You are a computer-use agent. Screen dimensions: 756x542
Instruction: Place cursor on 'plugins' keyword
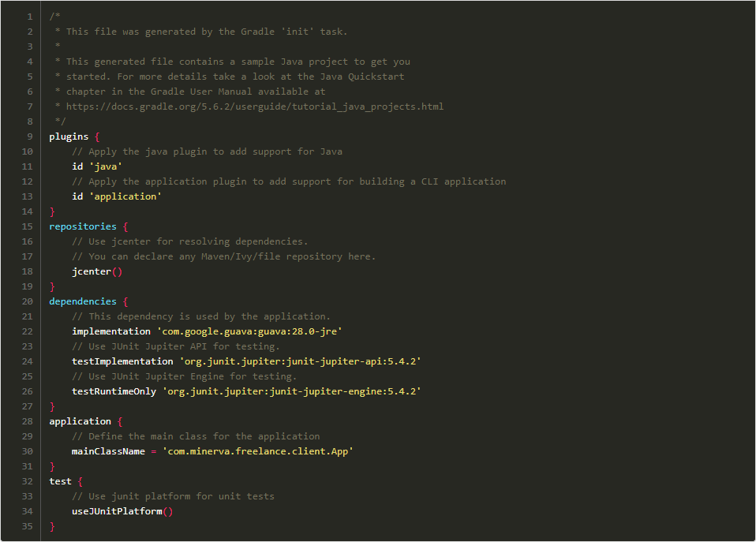pyautogui.click(x=69, y=137)
